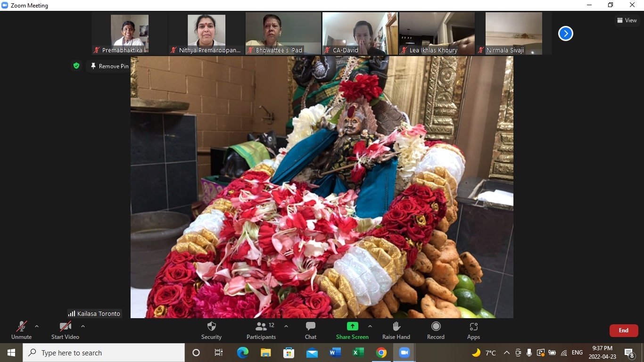Screen dimensions: 644x362
Task: Start recording with the Record button
Action: (x=436, y=330)
